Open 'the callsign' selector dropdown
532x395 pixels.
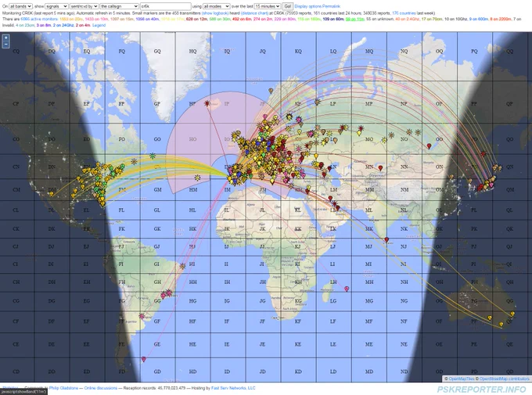[119, 6]
